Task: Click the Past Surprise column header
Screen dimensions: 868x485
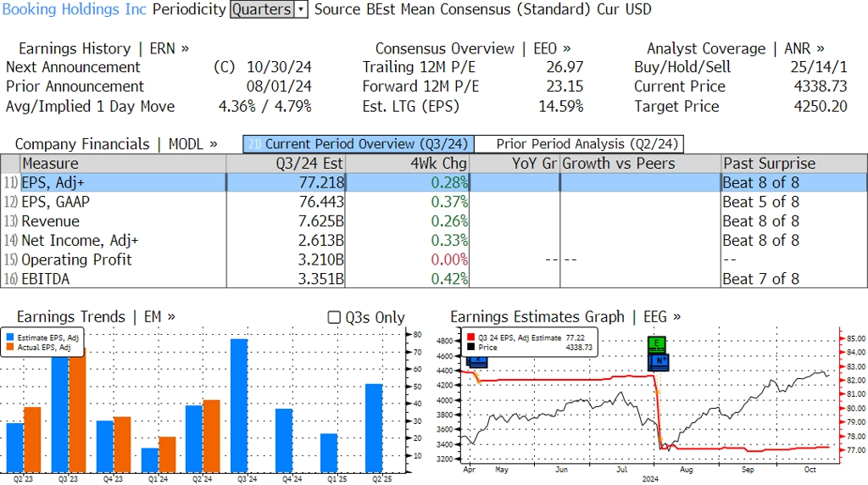Action: click(x=793, y=164)
